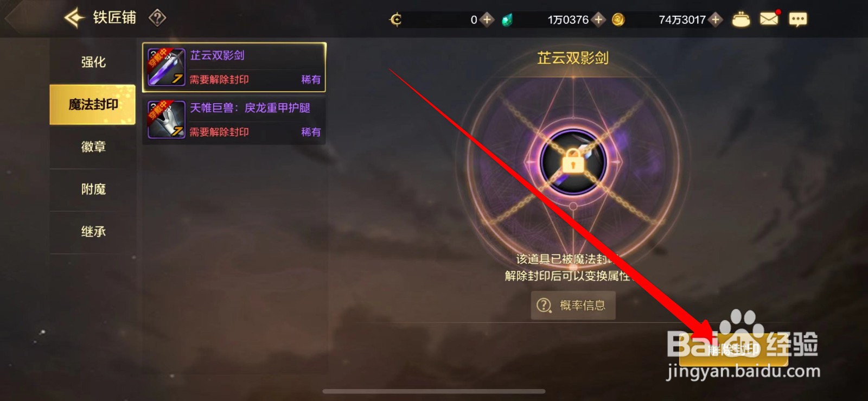Open the 徽章 tab

(93, 147)
